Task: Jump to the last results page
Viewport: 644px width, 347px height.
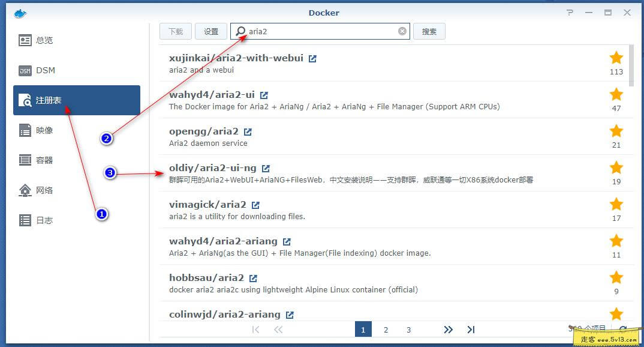Action: [471, 329]
